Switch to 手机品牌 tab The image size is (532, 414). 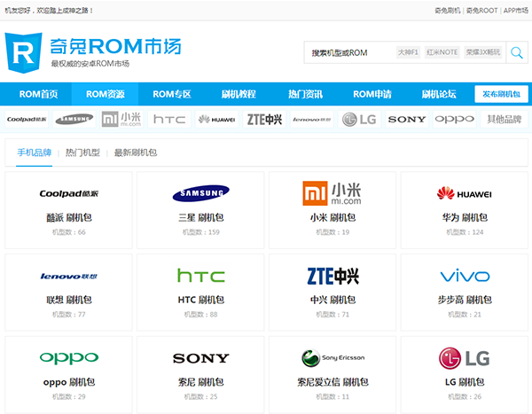point(35,152)
